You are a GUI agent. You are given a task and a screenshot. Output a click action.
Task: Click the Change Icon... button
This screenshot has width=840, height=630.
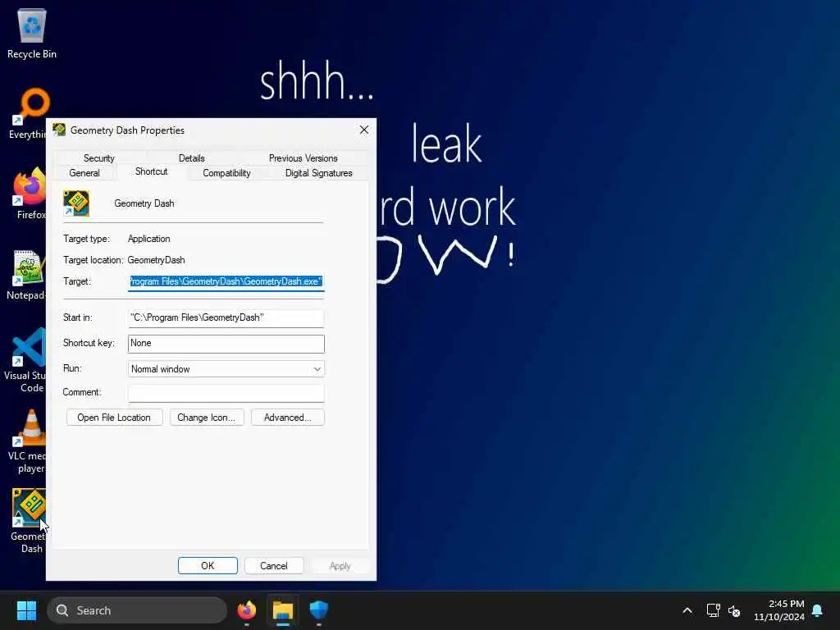(x=206, y=418)
